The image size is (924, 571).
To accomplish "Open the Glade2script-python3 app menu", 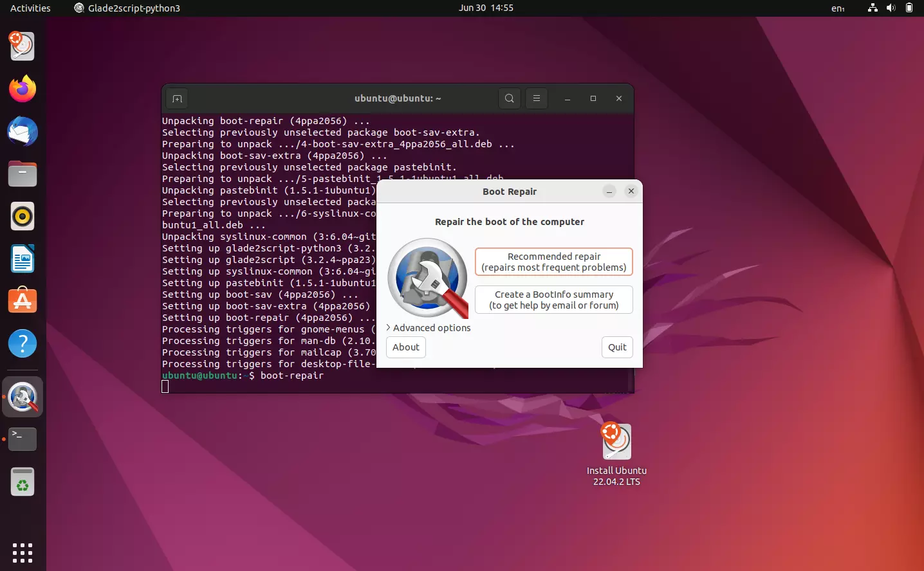I will (x=127, y=8).
